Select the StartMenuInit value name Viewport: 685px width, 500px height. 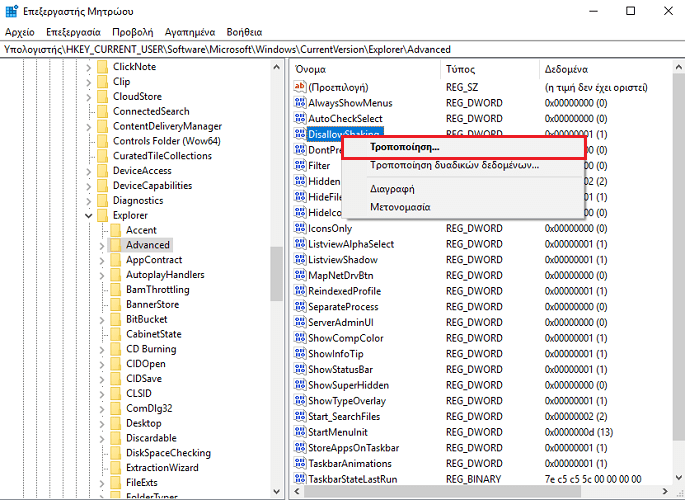click(x=338, y=432)
